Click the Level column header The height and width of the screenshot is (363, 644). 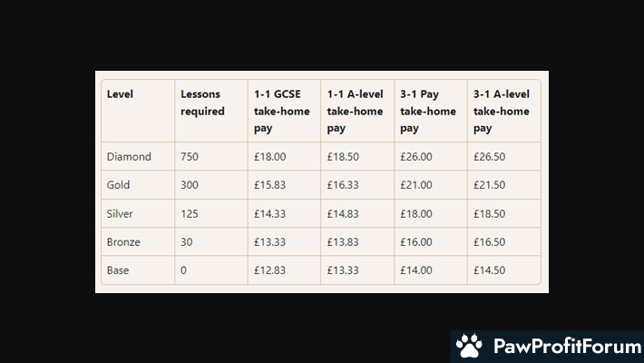tap(119, 93)
